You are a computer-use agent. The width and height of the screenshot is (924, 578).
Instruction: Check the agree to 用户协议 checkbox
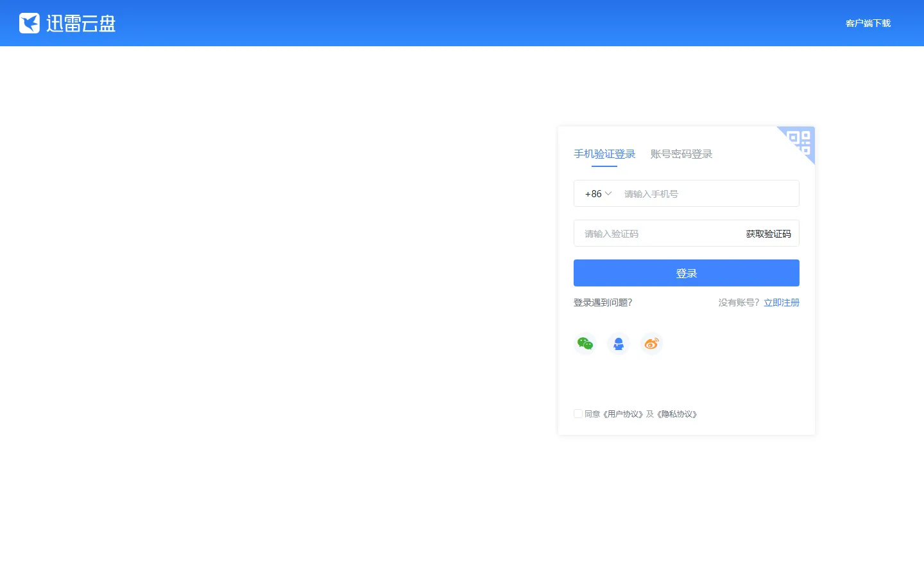(578, 414)
